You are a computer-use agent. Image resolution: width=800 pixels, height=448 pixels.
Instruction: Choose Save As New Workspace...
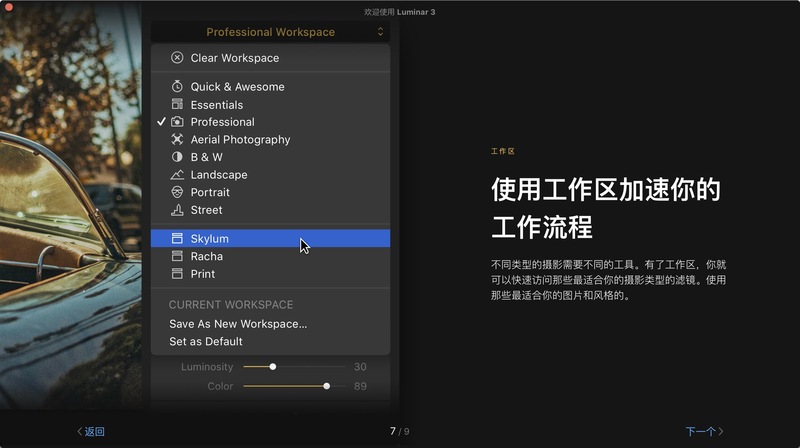point(238,324)
